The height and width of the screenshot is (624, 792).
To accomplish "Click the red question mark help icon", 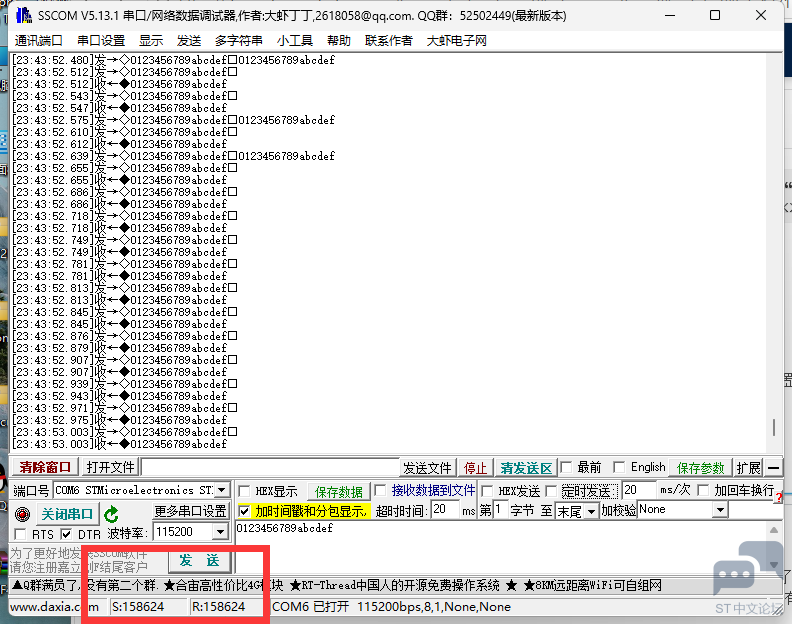I will tap(778, 498).
